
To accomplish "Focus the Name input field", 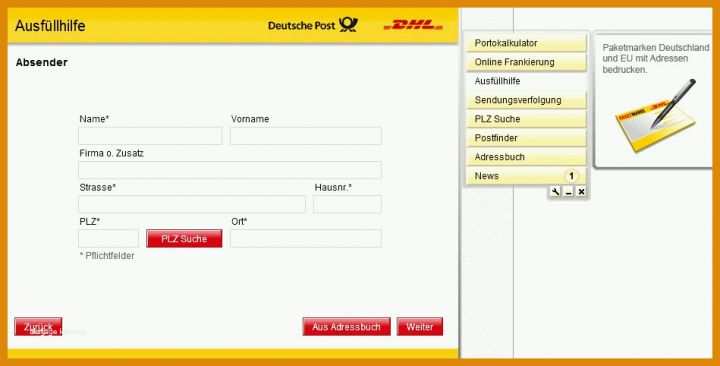I will 150,136.
